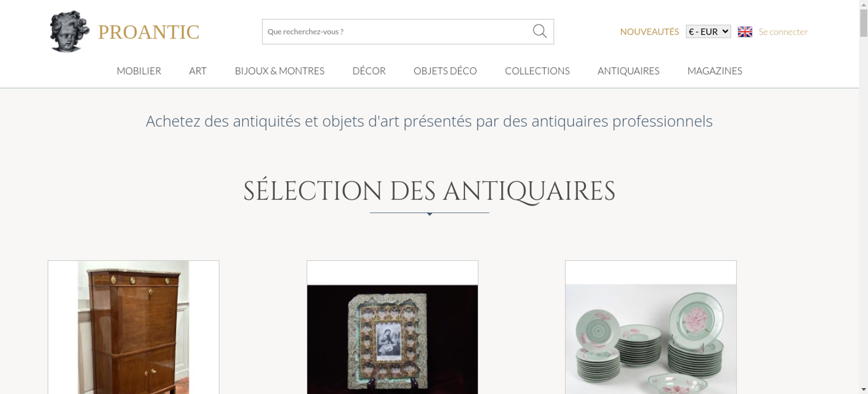Click the magnifying glass search icon

coord(539,31)
